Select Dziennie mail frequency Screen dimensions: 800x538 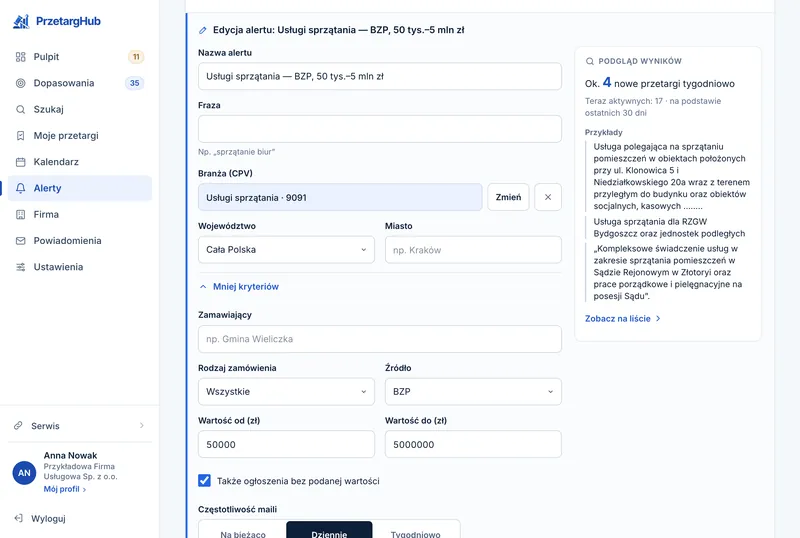329,532
